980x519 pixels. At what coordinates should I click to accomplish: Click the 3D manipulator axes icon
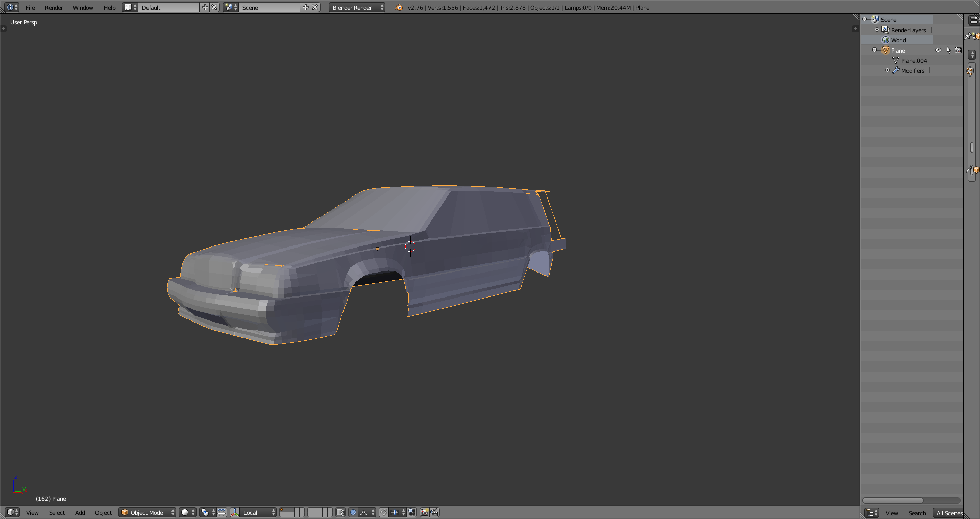pos(235,512)
